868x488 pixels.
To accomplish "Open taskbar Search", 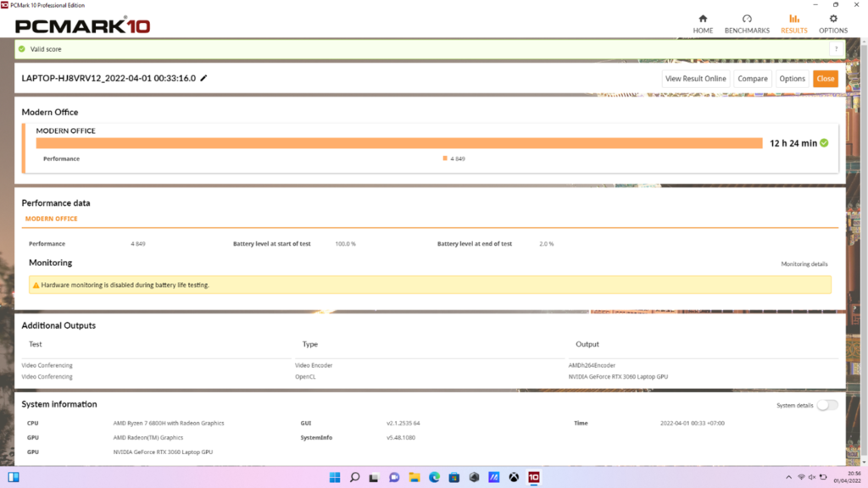I will click(x=355, y=477).
